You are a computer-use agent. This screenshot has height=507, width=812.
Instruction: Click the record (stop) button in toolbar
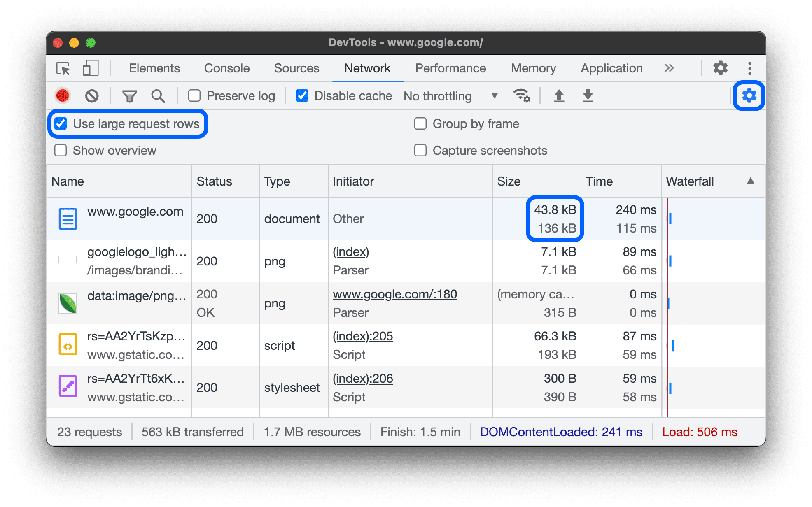tap(64, 95)
